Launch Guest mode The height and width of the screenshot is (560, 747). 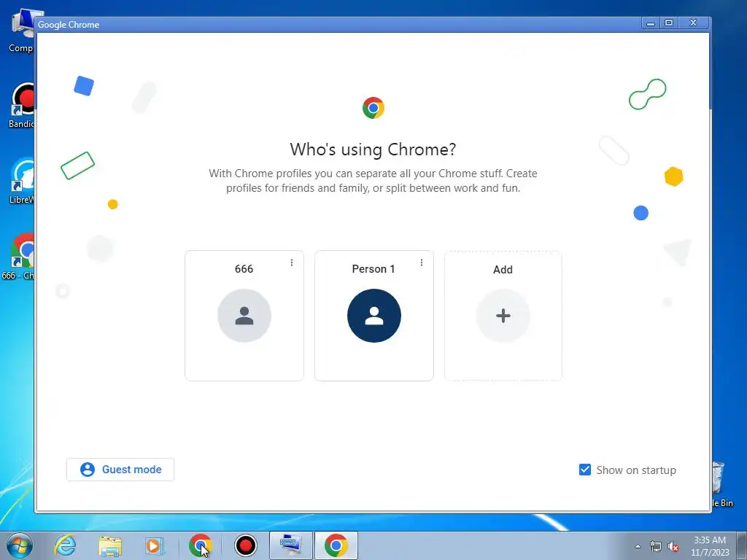(x=120, y=470)
